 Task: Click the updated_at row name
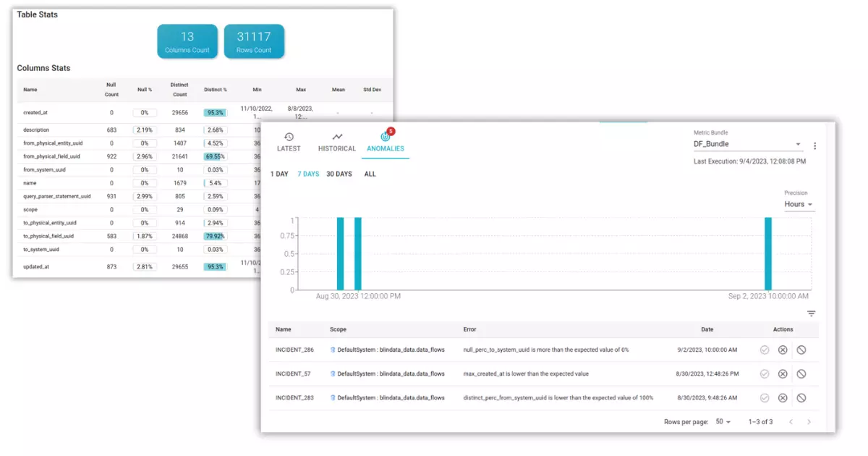click(x=35, y=266)
